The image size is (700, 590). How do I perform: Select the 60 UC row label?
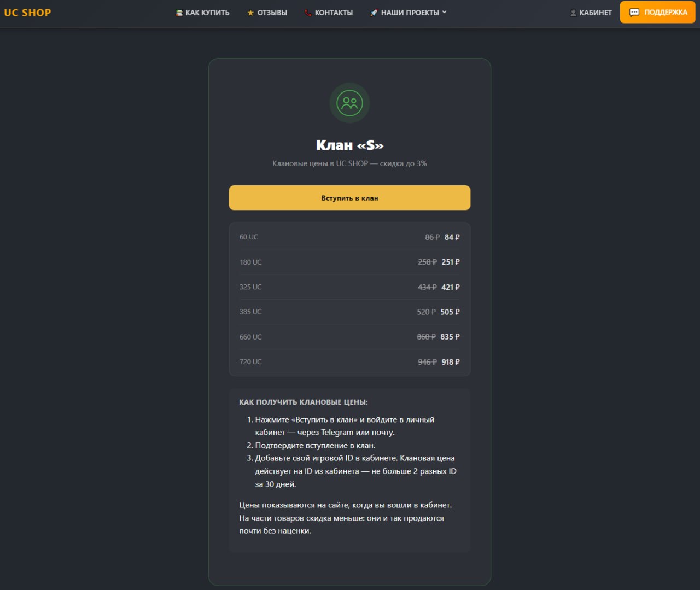(x=249, y=237)
